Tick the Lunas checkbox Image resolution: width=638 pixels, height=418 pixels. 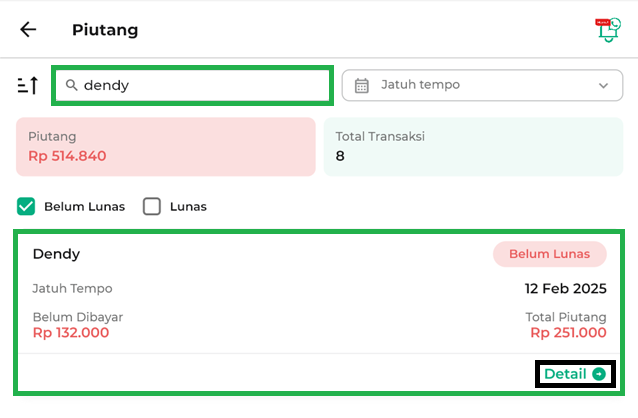click(x=152, y=207)
